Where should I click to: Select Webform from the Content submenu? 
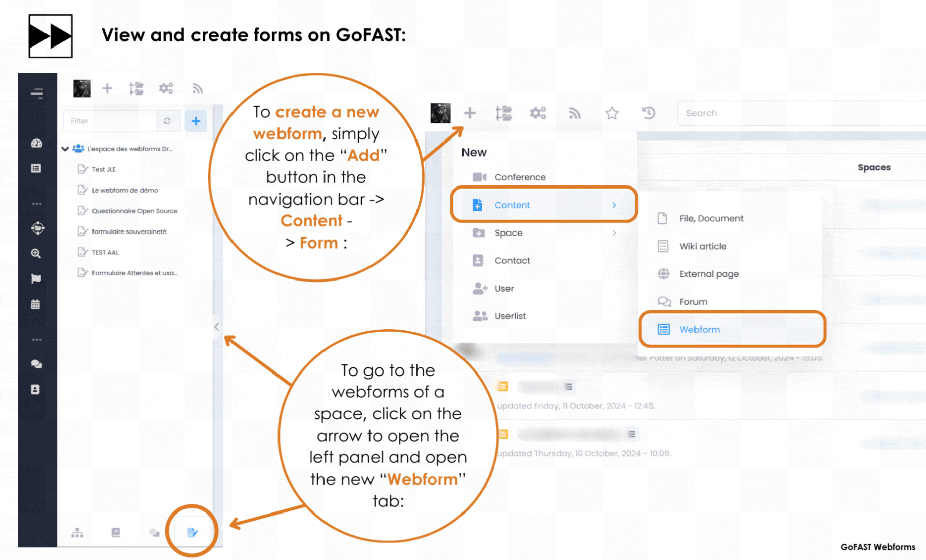coord(700,329)
